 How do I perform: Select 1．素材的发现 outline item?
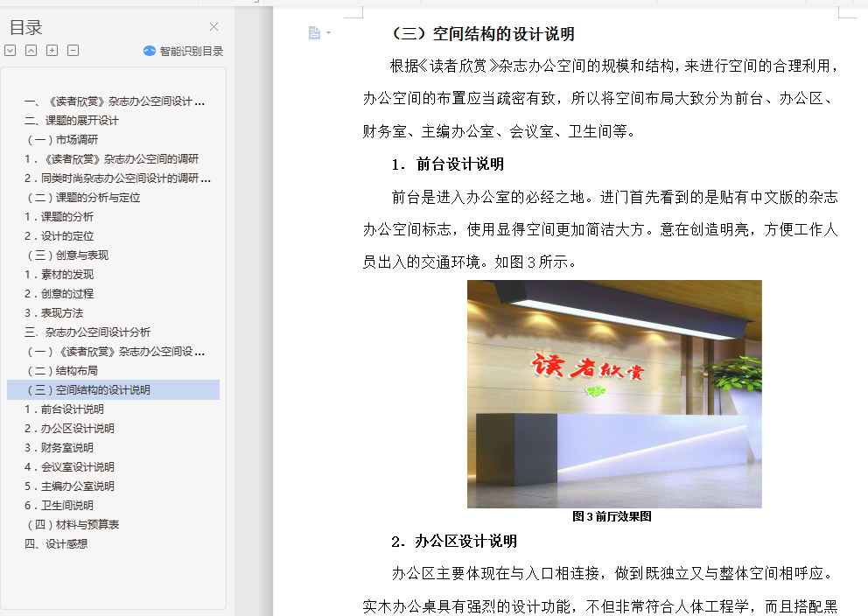click(59, 275)
